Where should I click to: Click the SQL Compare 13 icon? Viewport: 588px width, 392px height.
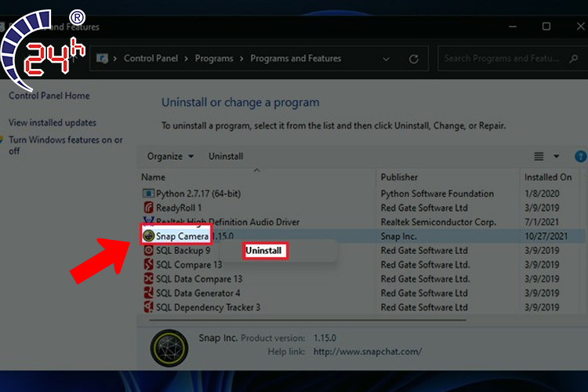[148, 264]
